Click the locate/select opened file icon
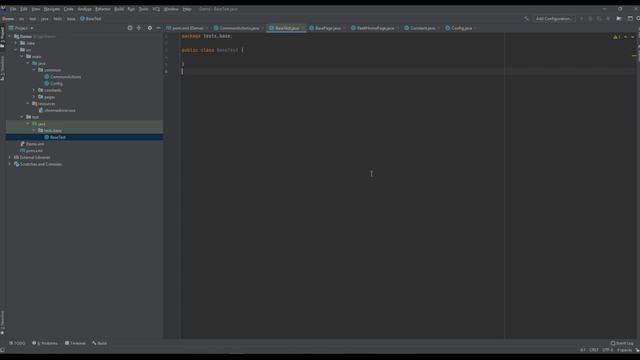This screenshot has height=360, width=640. [x=130, y=28]
